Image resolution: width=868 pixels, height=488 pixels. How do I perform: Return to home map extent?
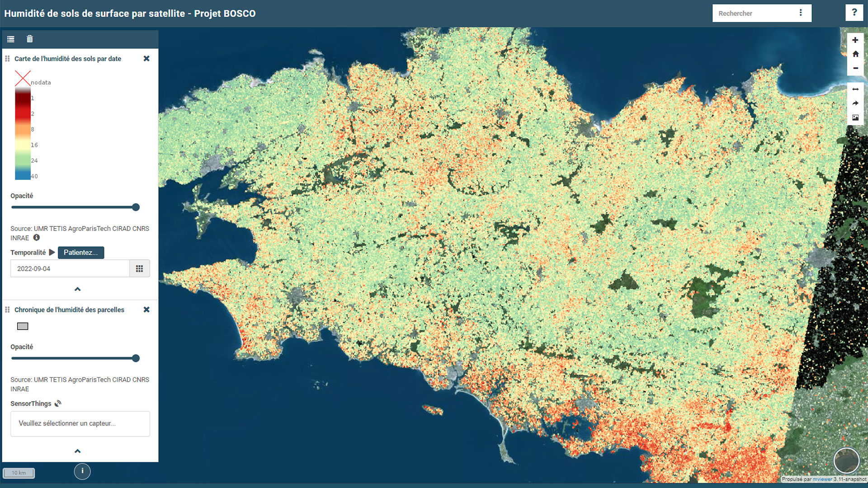point(855,54)
